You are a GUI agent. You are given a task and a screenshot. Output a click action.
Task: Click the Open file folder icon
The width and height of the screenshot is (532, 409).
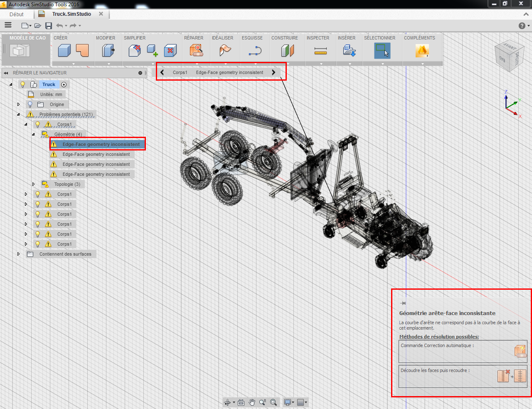tap(38, 26)
